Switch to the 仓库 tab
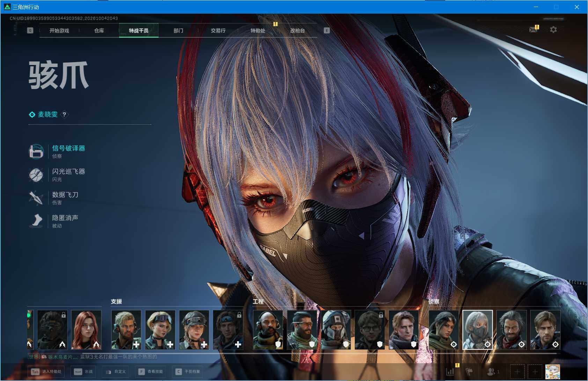Viewport: 588px width, 381px height. [x=99, y=30]
